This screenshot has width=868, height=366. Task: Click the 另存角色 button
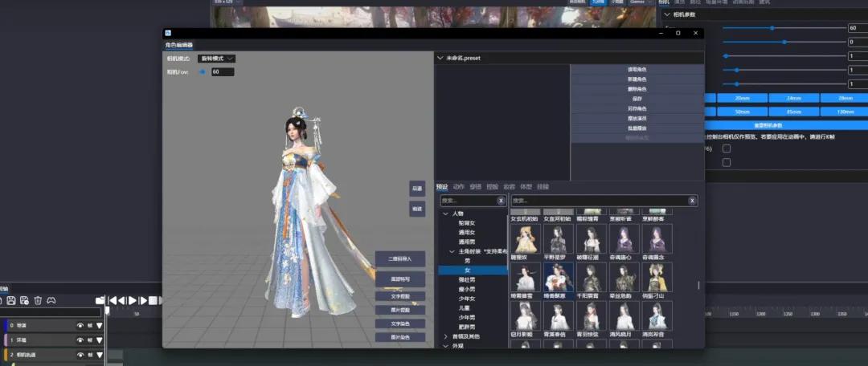(x=637, y=108)
